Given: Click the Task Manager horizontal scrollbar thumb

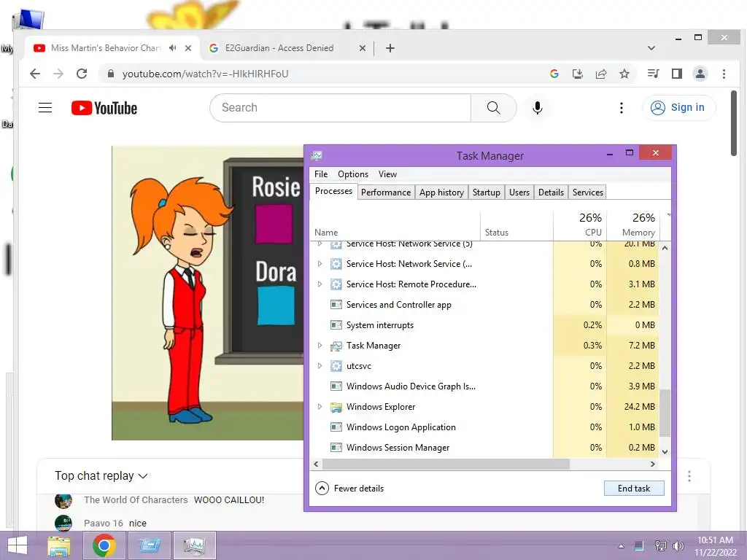Looking at the screenshot, I should (x=446, y=464).
